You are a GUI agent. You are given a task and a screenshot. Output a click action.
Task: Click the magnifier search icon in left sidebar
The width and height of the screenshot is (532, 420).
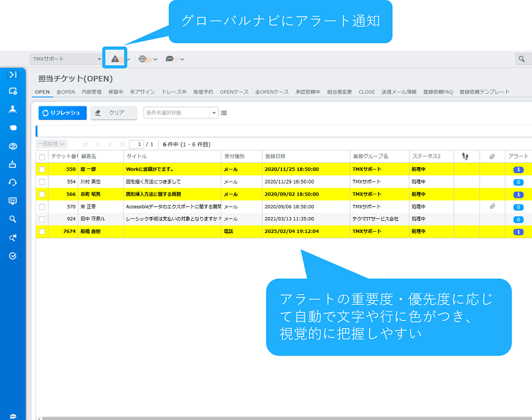13,219
